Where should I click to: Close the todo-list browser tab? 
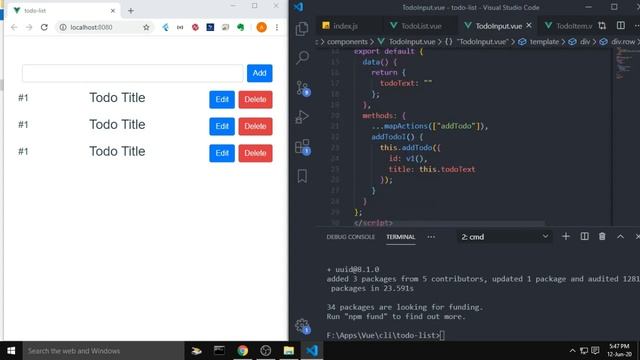pyautogui.click(x=113, y=11)
